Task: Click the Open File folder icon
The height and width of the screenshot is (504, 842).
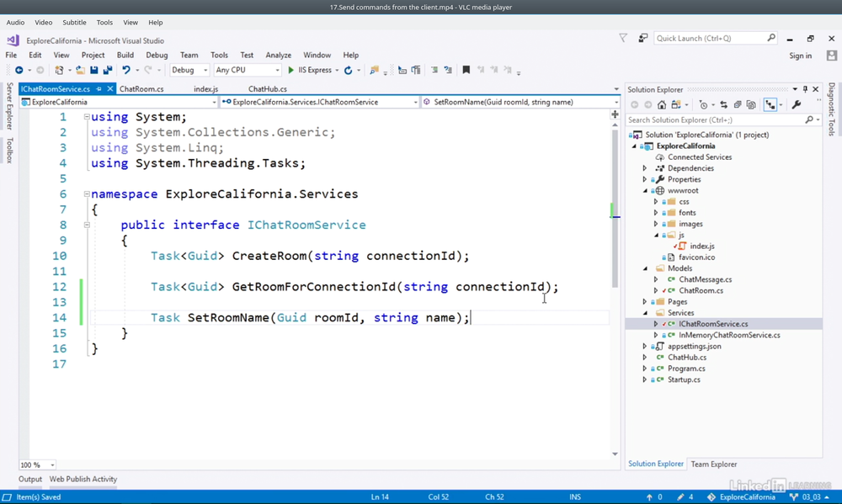Action: [x=80, y=71]
